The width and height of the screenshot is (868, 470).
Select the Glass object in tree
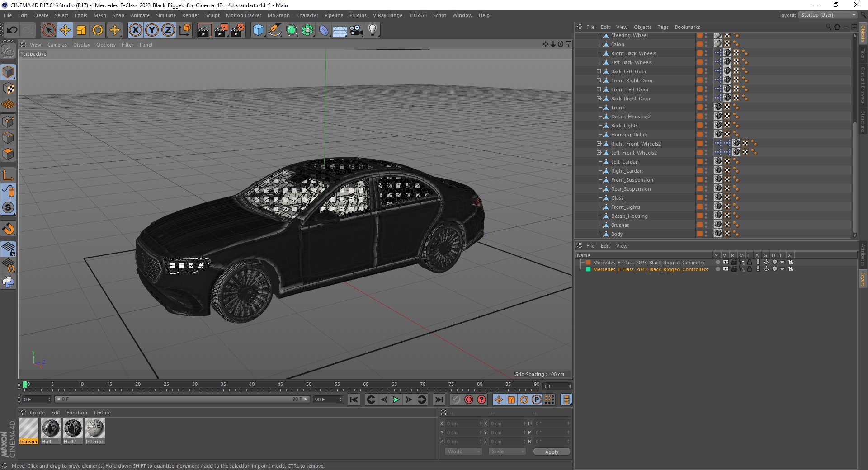[x=617, y=198]
